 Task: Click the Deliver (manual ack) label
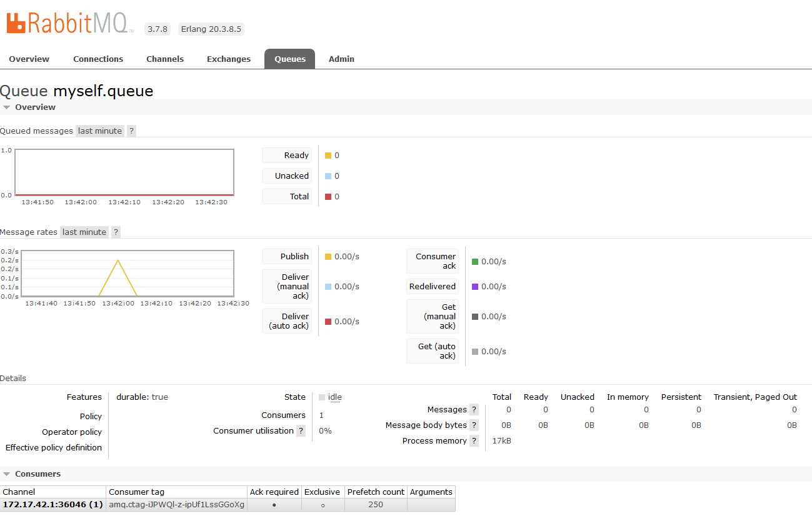coord(287,287)
